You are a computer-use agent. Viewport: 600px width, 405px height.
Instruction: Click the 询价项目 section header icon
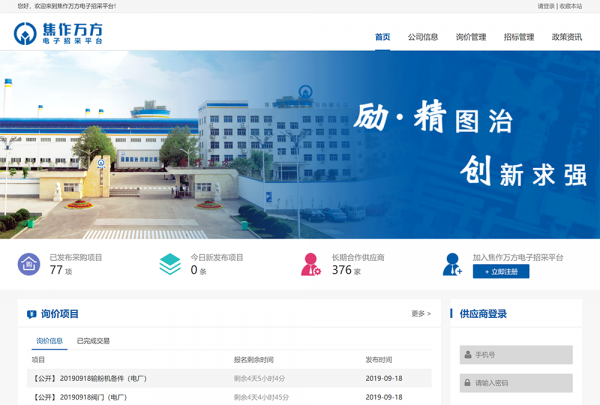pos(32,314)
